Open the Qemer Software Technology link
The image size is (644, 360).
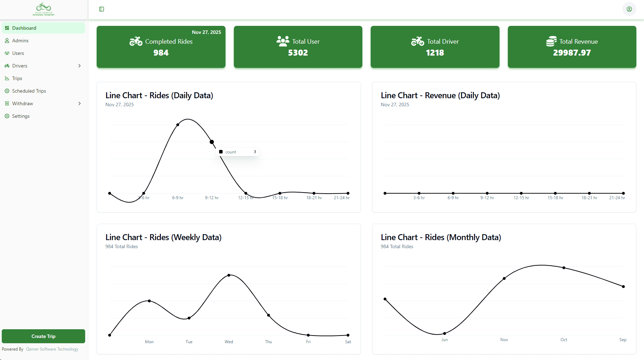click(x=52, y=349)
